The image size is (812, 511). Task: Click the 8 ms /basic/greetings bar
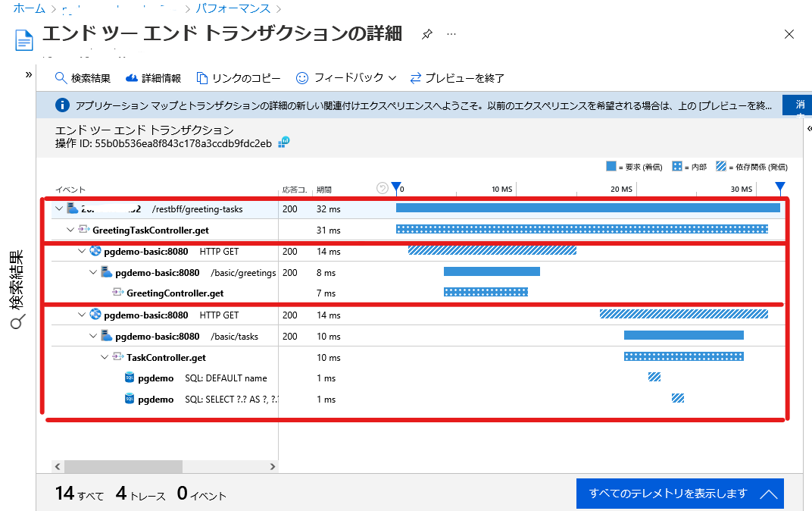coord(492,271)
